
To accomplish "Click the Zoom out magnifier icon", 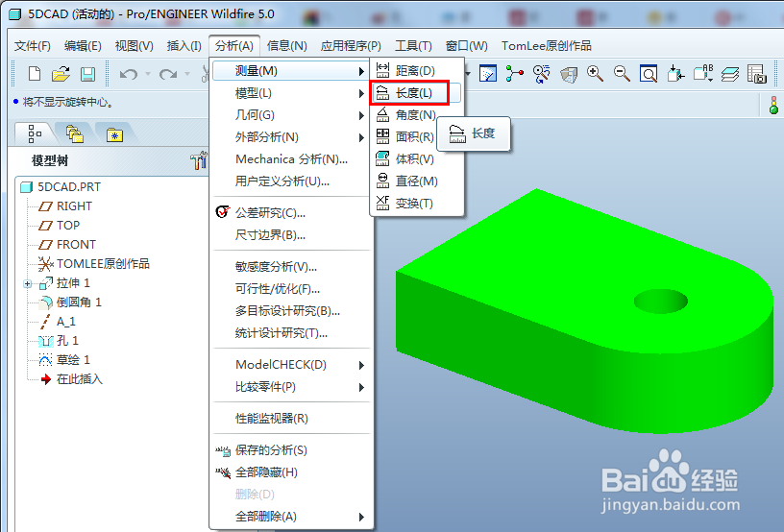I will [x=622, y=74].
